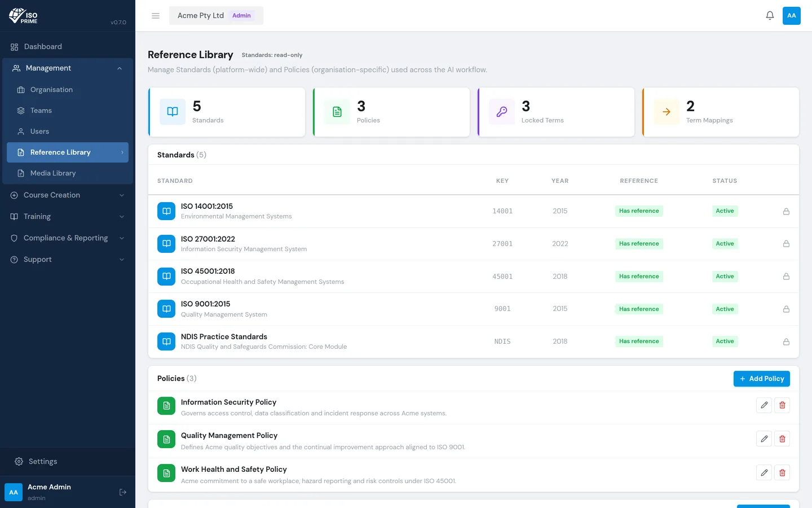Click the Locked Terms key icon
The width and height of the screenshot is (812, 508).
[502, 112]
